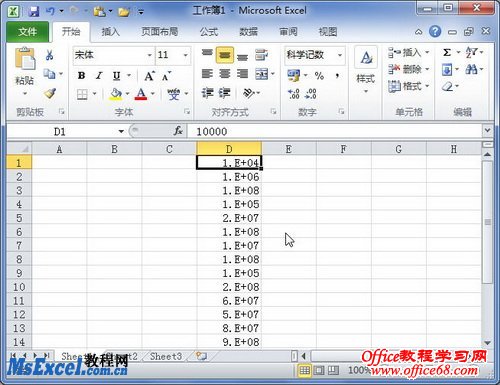Screen dimensions: 500x385
Task: Open the 样式 styles dropdown
Action: tap(366, 71)
